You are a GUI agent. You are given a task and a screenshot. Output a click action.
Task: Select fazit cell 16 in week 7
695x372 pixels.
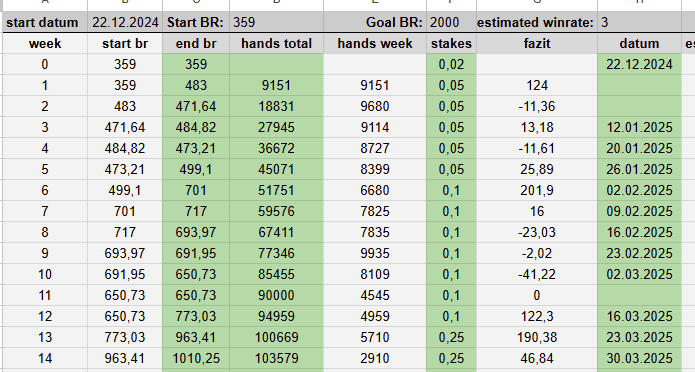click(537, 211)
